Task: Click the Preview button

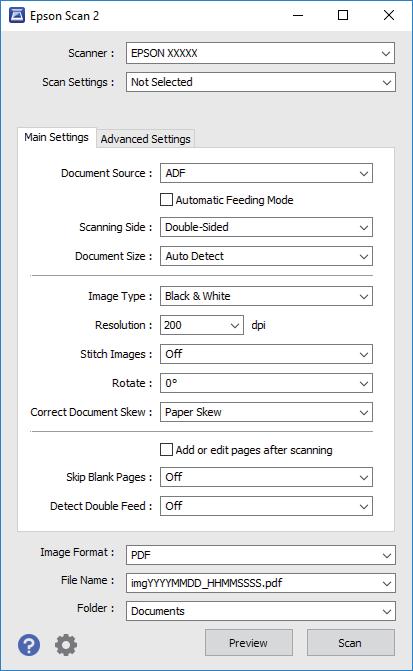Action: point(249,643)
